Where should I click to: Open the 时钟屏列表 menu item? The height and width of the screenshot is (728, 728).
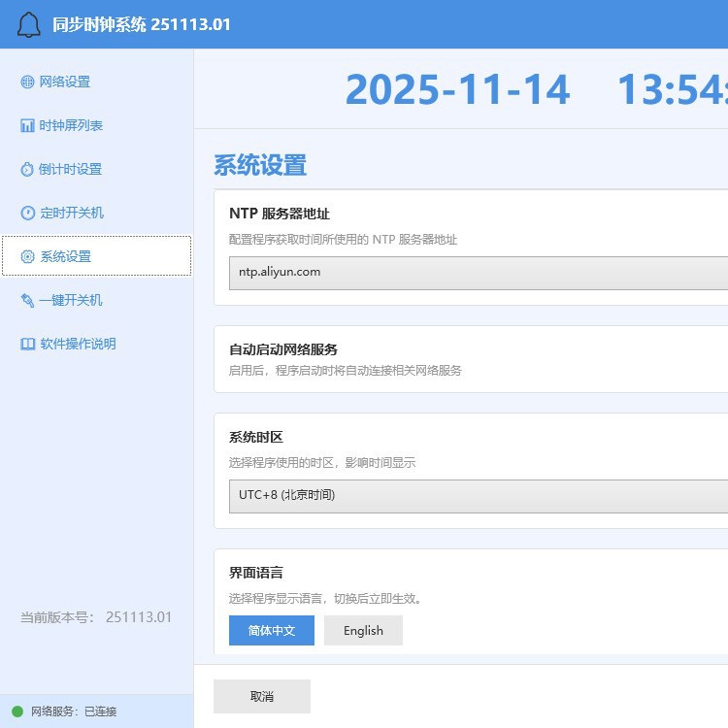tap(96, 126)
